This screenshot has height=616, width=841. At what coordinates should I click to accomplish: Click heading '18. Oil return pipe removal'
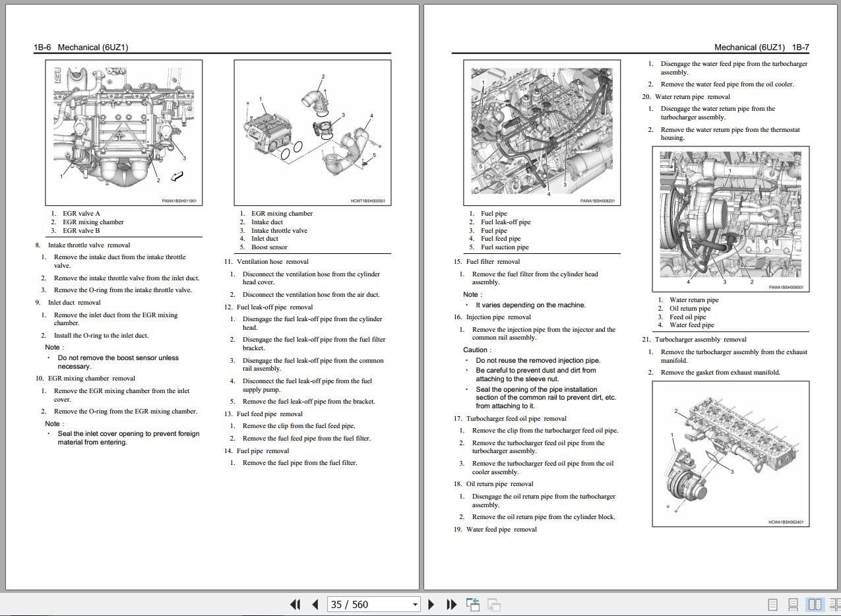coord(493,484)
